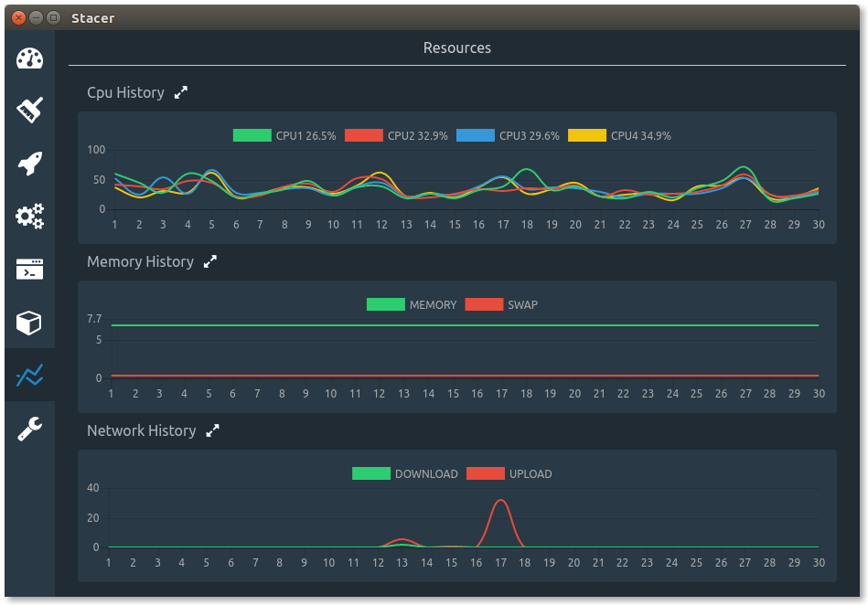868x605 pixels.
Task: Toggle DOWNLOAD green legend swatch
Action: (371, 474)
